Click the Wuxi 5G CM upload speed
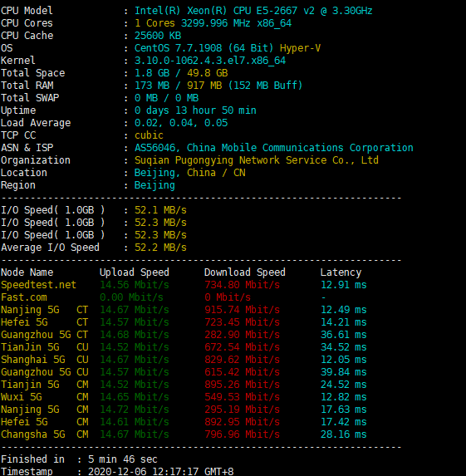Screen dimensions: 466x476 pos(135,396)
